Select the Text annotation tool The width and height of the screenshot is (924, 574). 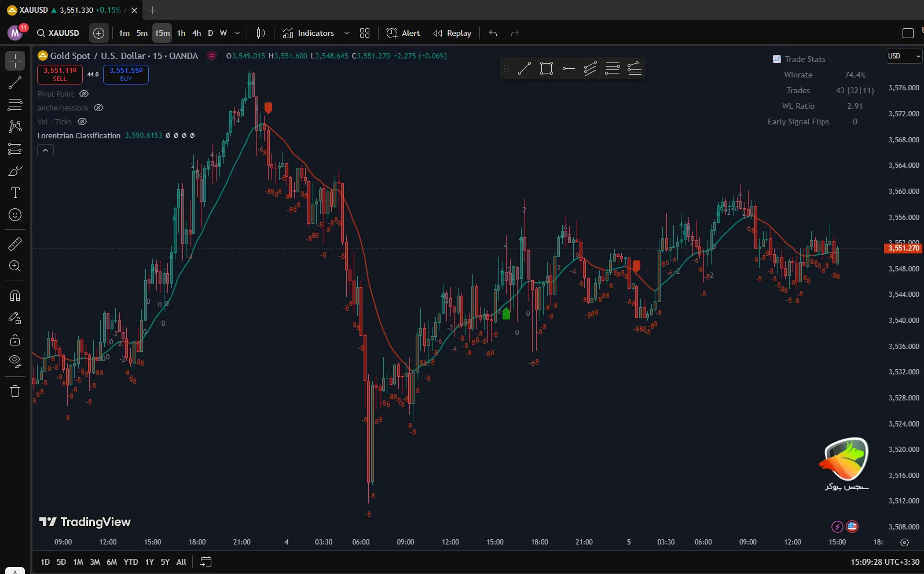[15, 193]
